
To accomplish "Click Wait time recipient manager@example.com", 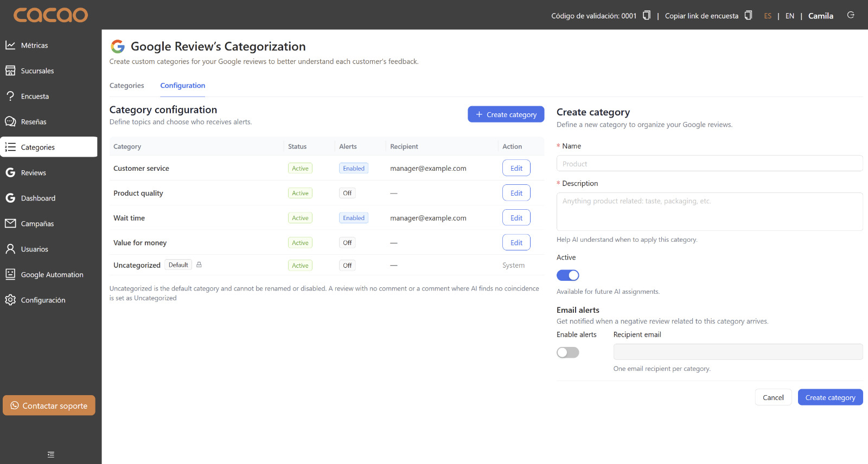I will pos(428,218).
